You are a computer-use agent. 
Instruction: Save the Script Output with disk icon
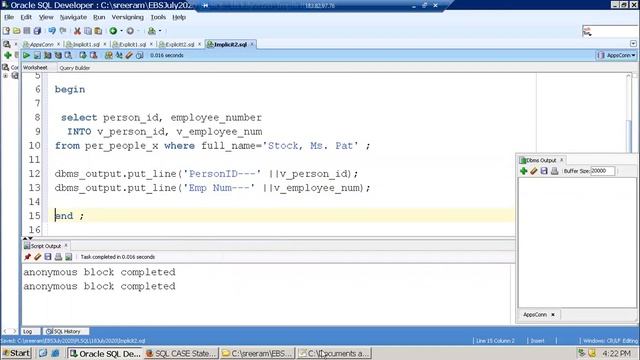coord(48,257)
